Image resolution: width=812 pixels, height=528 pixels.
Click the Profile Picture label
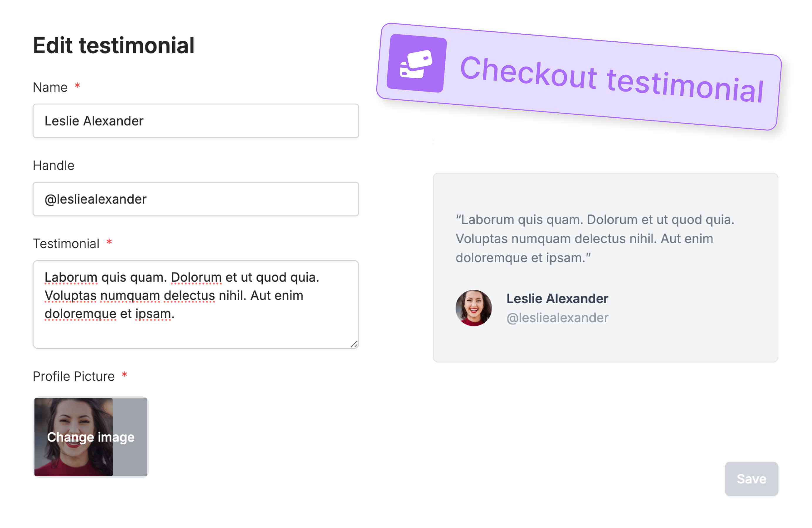(x=74, y=376)
